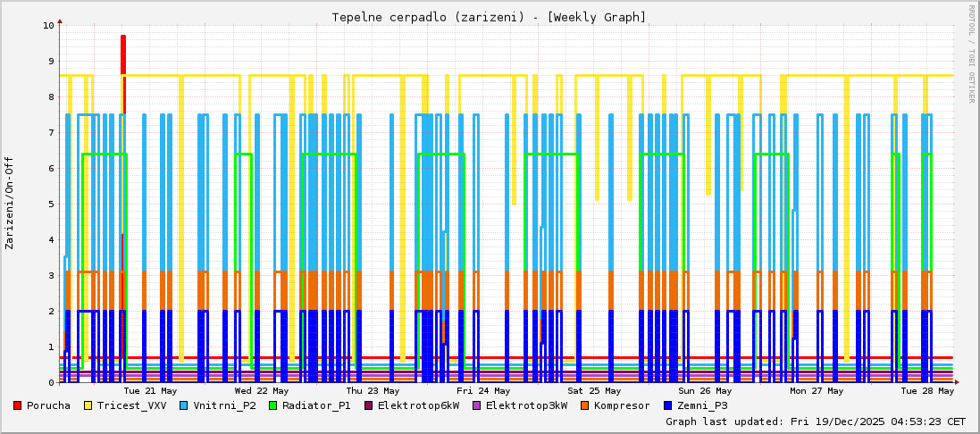
Task: Click the 'Sat 25 May' x-axis label
Action: pyautogui.click(x=594, y=390)
